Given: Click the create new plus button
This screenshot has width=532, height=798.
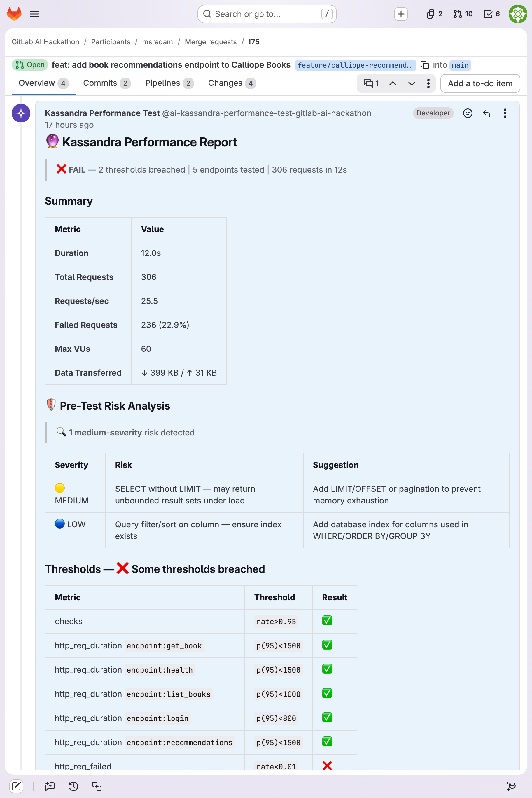Looking at the screenshot, I should coord(401,14).
